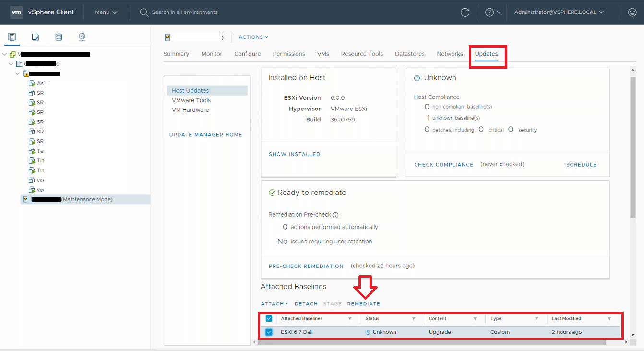
Task: Open the Monitor tab
Action: click(212, 54)
